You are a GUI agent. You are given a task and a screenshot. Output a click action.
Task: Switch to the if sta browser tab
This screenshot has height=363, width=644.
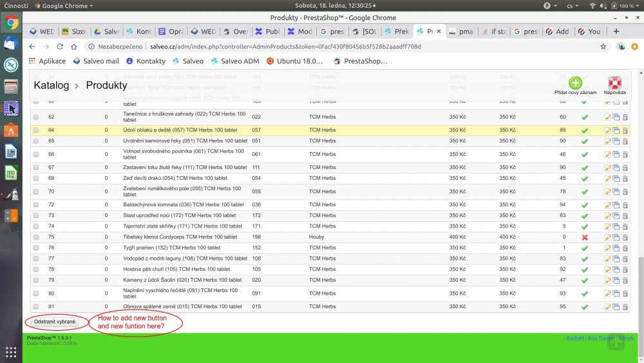494,31
